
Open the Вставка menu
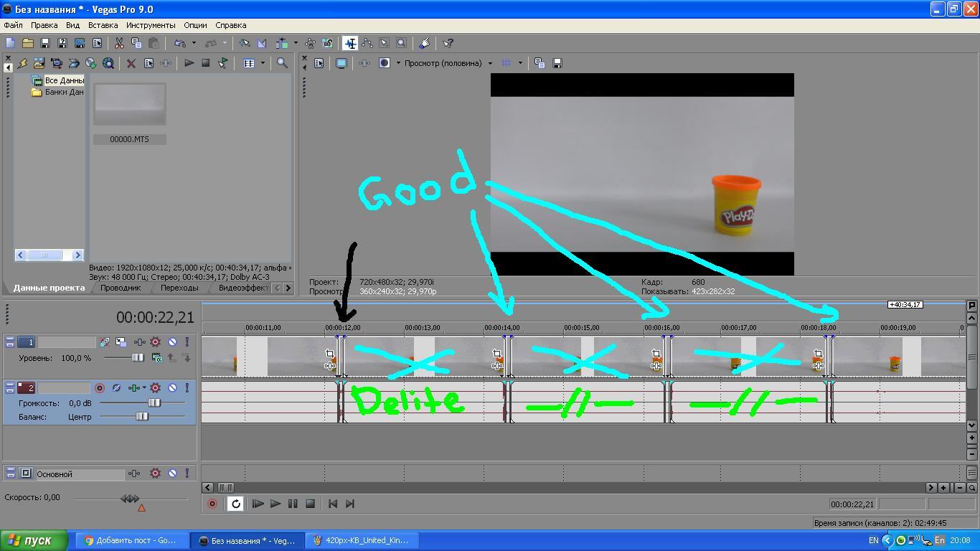pyautogui.click(x=103, y=25)
